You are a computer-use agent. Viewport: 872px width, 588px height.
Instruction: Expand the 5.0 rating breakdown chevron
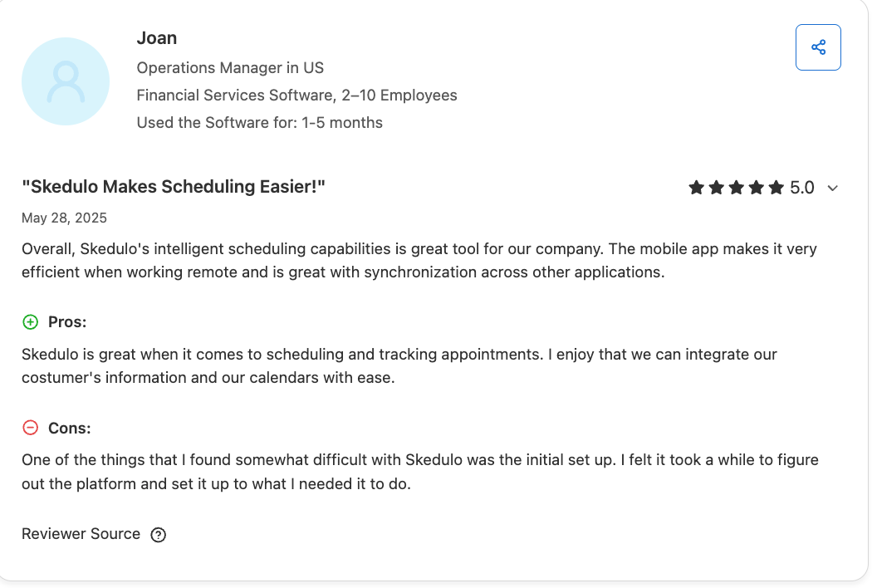pyautogui.click(x=833, y=189)
